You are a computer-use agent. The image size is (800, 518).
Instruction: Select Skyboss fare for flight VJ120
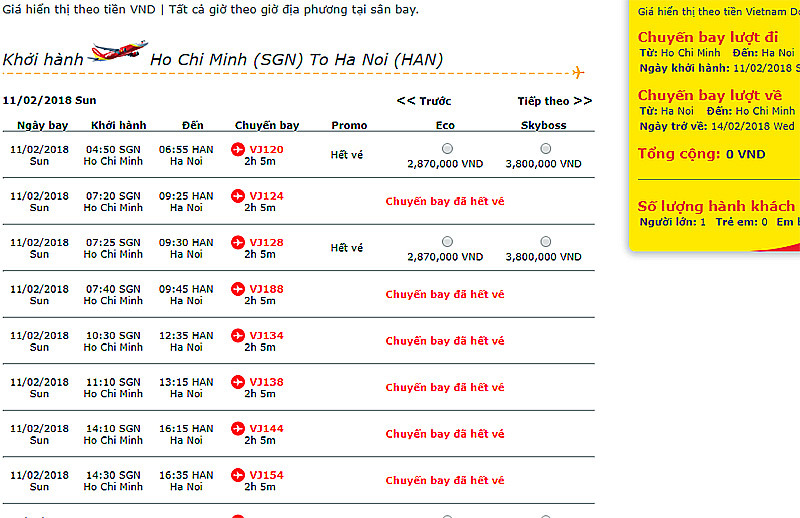545,149
